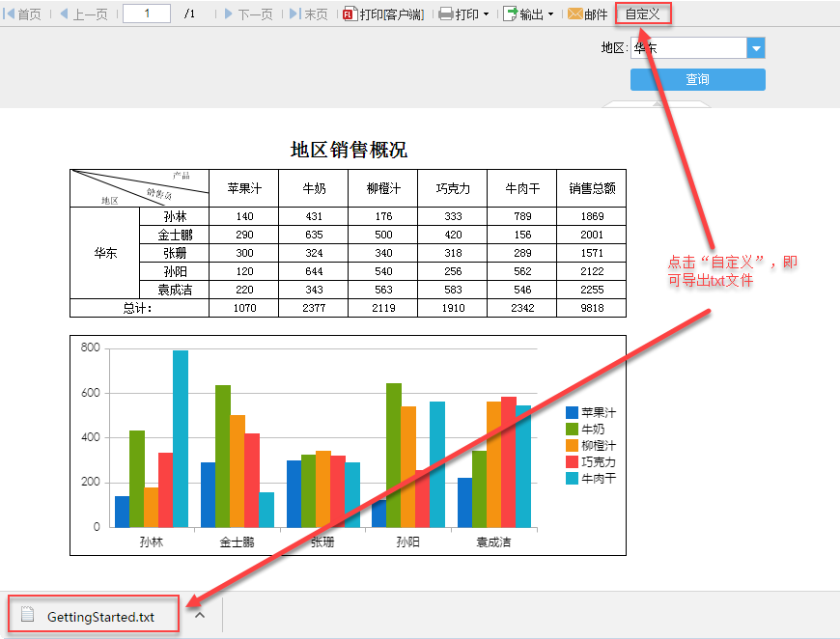Click the salesperson 袁成洁 table cell
840x639 pixels.
coord(174,290)
